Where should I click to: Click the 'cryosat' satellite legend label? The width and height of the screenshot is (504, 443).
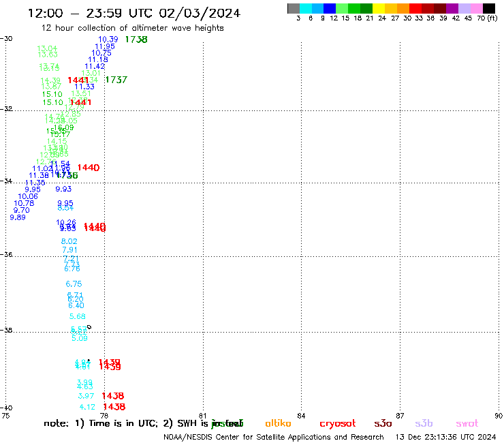(338, 424)
